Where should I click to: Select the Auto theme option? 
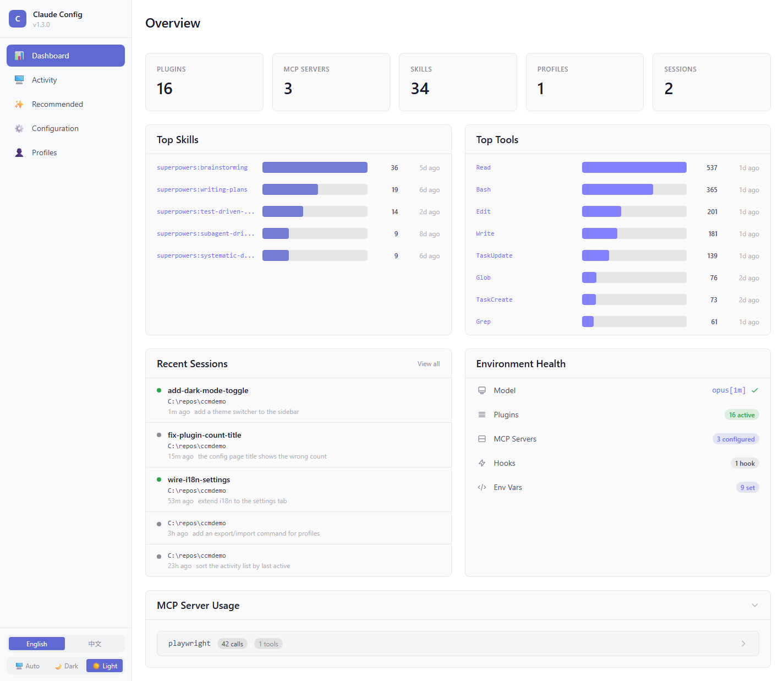coord(28,666)
